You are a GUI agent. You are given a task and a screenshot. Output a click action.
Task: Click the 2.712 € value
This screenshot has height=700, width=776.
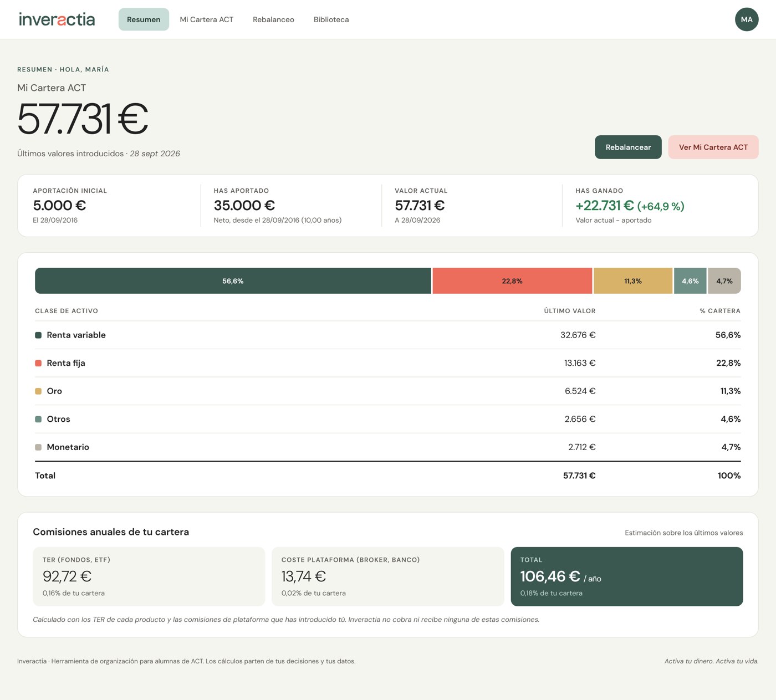581,447
